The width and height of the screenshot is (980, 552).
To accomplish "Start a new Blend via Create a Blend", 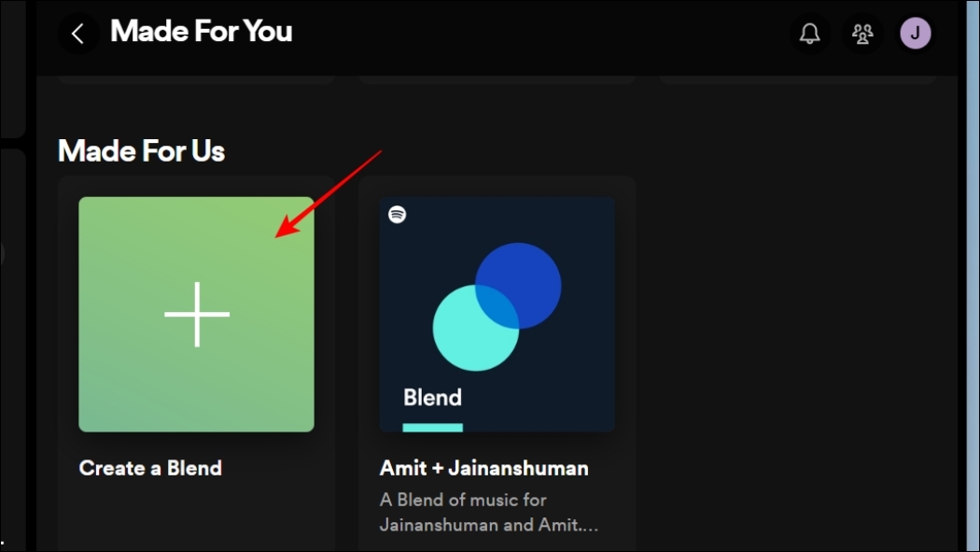I will tap(150, 468).
